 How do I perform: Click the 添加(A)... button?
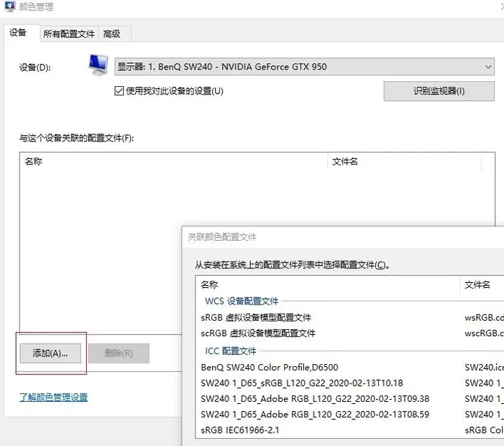50,354
